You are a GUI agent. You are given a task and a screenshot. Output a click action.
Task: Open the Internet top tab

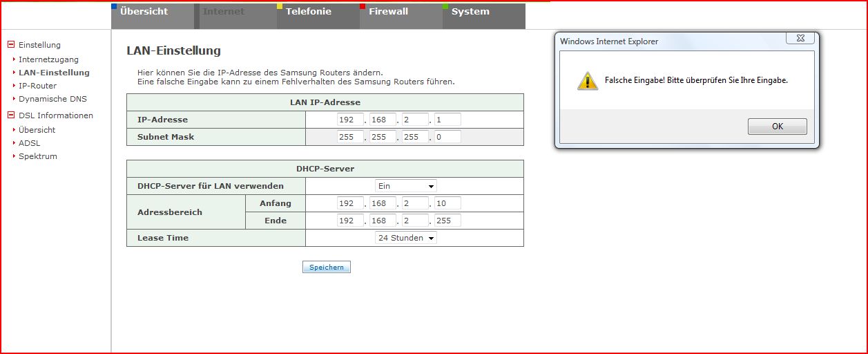click(235, 16)
